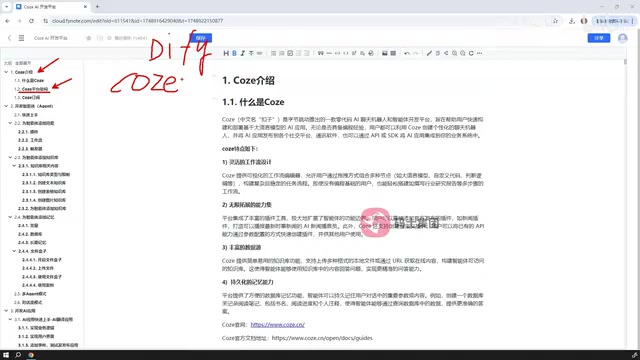This screenshot has width=640, height=360.
Task: Collapse outline section 2.4
Action: (10, 217)
